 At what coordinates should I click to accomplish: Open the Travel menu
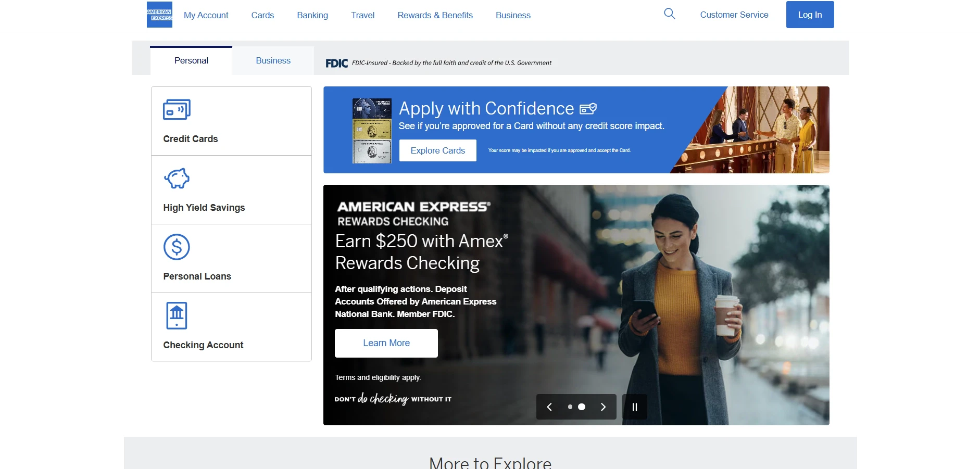[363, 16]
